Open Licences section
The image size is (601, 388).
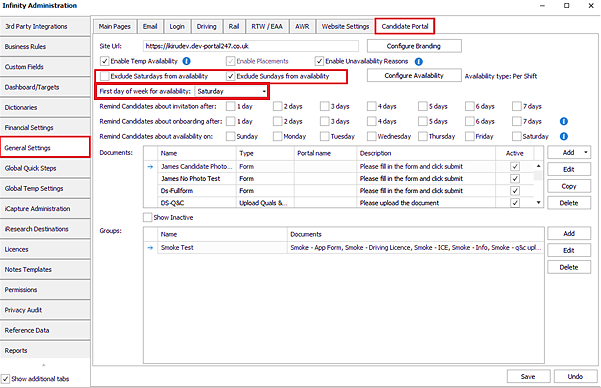tap(45, 249)
